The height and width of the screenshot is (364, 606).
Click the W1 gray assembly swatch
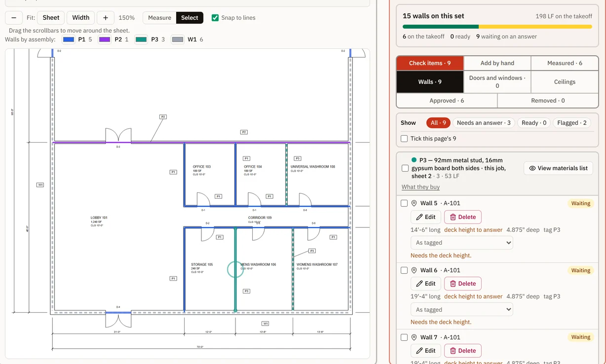(178, 39)
